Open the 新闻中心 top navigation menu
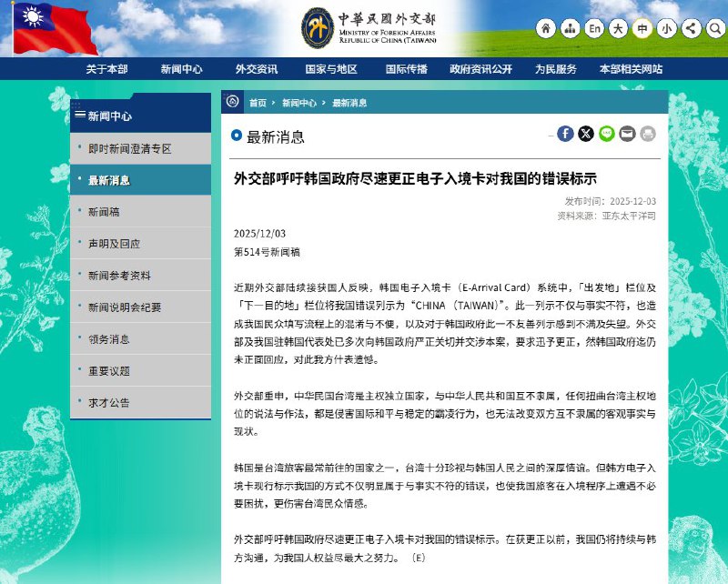 181,69
